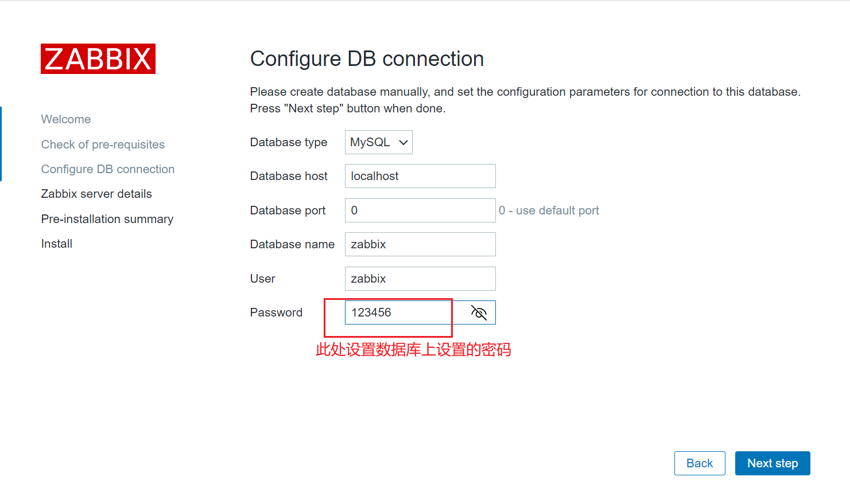The width and height of the screenshot is (850, 504).
Task: Focus the Database host field
Action: [x=420, y=176]
